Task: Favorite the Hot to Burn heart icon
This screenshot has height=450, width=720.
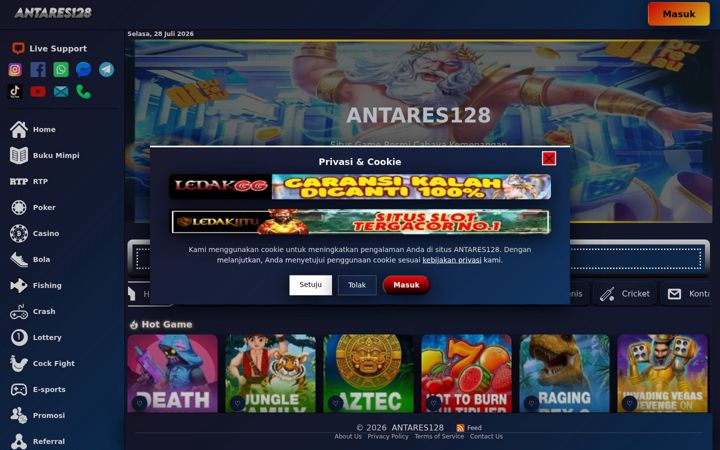Action: (x=433, y=403)
